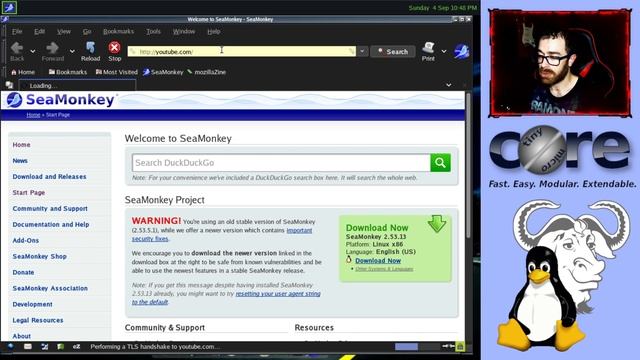Open the Bookmarks folder on the personal toolbar

pos(68,72)
